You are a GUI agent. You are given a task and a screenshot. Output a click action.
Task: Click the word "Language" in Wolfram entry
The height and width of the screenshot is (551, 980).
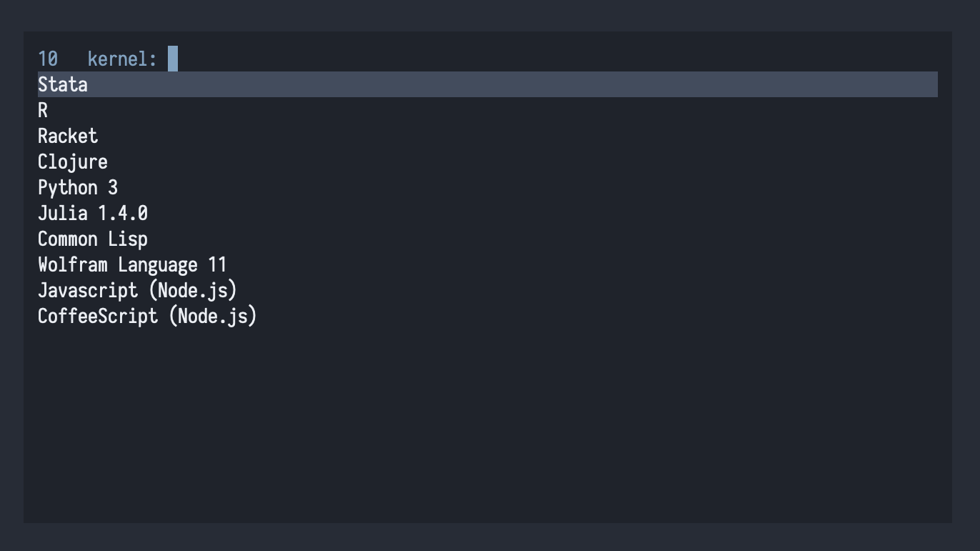click(158, 264)
